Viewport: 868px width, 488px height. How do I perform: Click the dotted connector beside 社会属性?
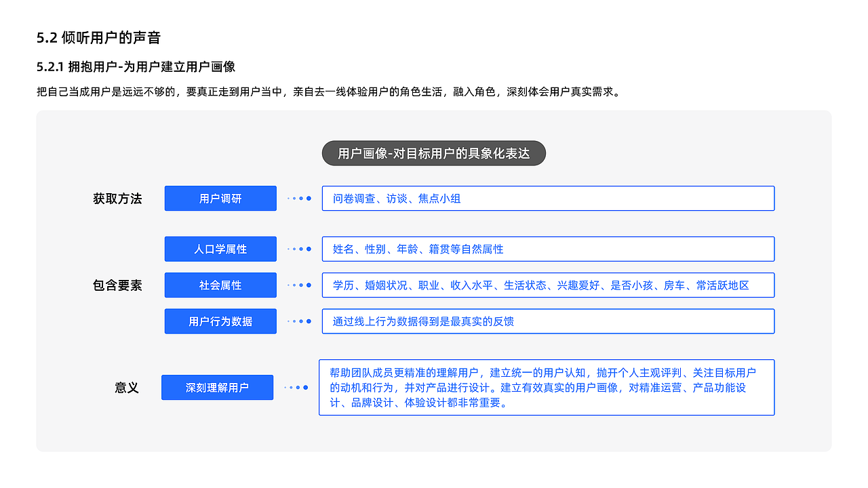tap(298, 285)
